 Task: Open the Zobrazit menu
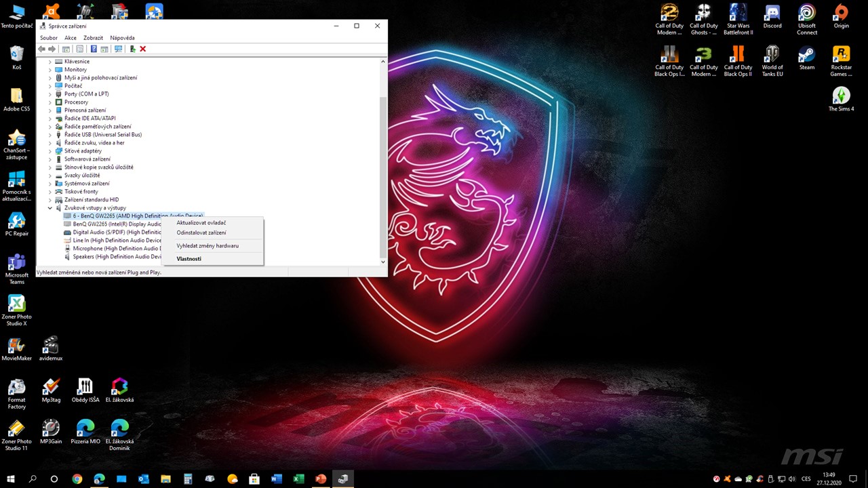coord(93,38)
